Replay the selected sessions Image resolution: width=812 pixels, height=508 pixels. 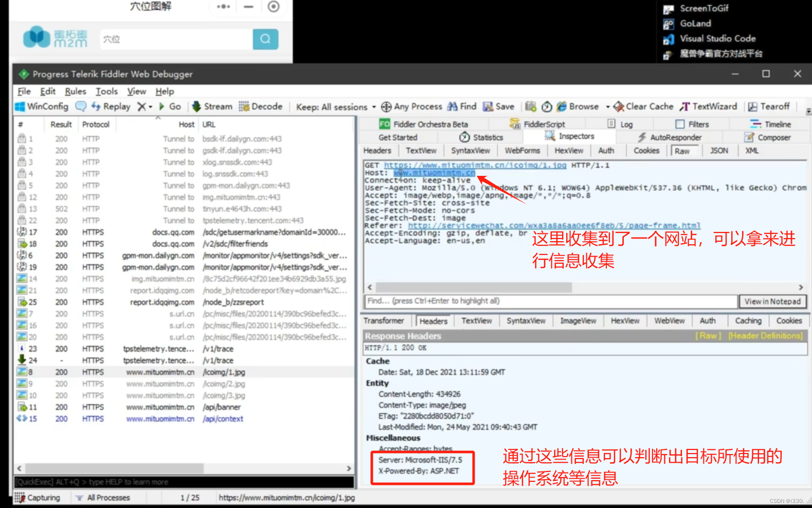[x=111, y=106]
